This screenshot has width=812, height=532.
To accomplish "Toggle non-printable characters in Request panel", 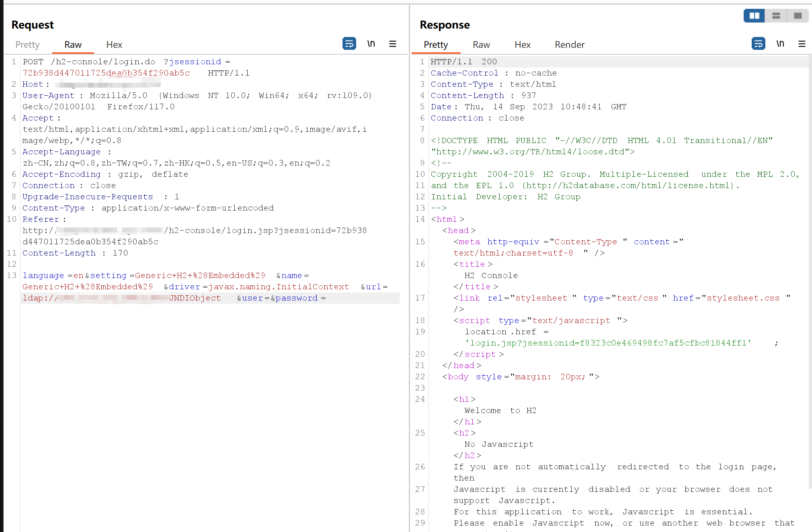I will coord(371,43).
